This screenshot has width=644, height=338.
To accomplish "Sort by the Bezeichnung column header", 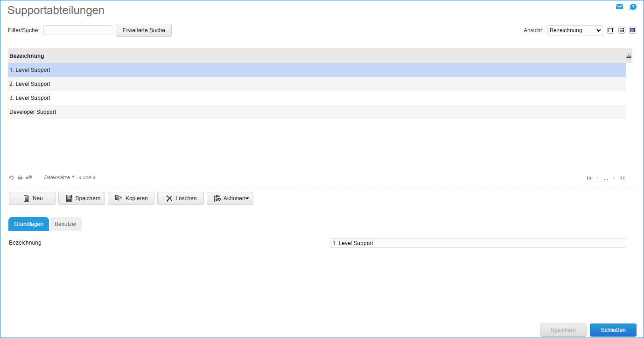I will [x=27, y=56].
